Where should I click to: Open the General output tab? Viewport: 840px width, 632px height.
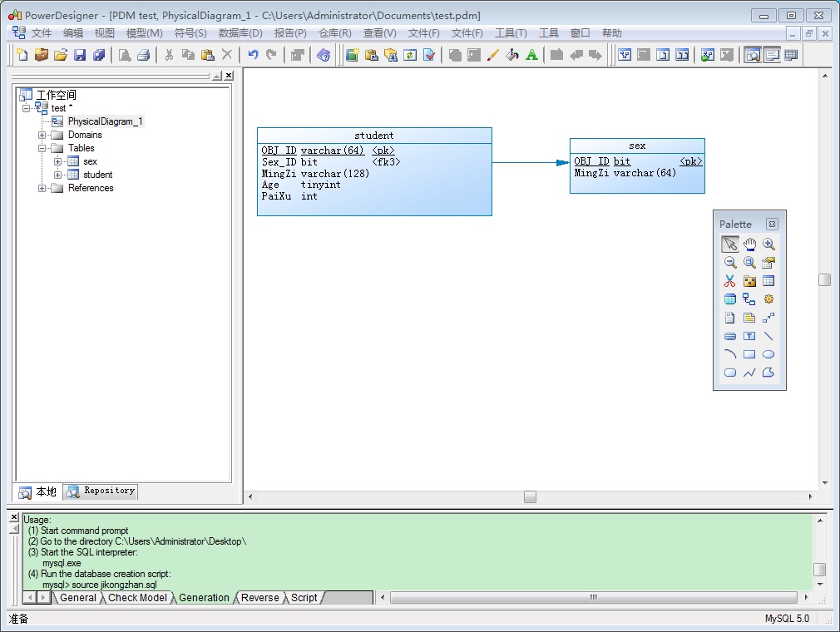[77, 598]
